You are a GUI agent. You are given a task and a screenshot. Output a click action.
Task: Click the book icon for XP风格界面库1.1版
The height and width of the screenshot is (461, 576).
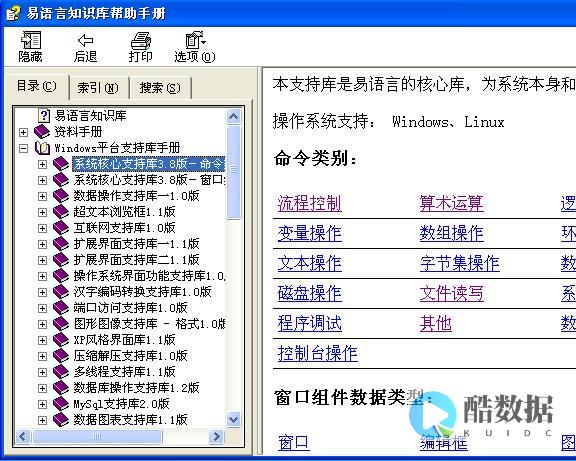point(61,340)
